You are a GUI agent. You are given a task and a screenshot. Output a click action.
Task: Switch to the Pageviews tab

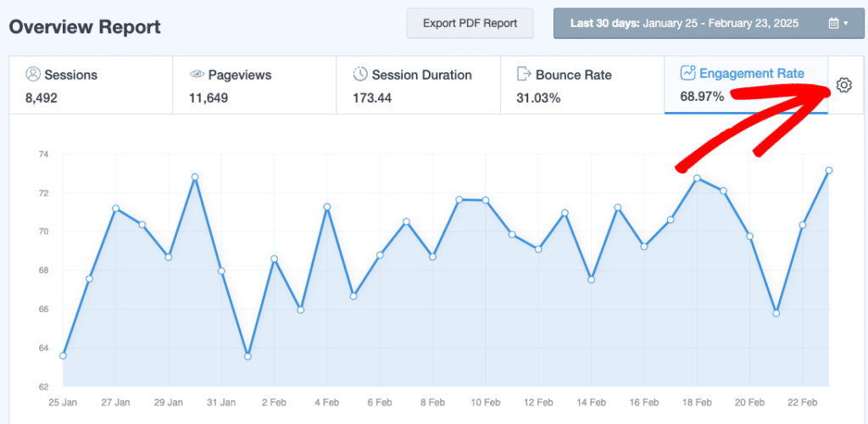pyautogui.click(x=254, y=86)
